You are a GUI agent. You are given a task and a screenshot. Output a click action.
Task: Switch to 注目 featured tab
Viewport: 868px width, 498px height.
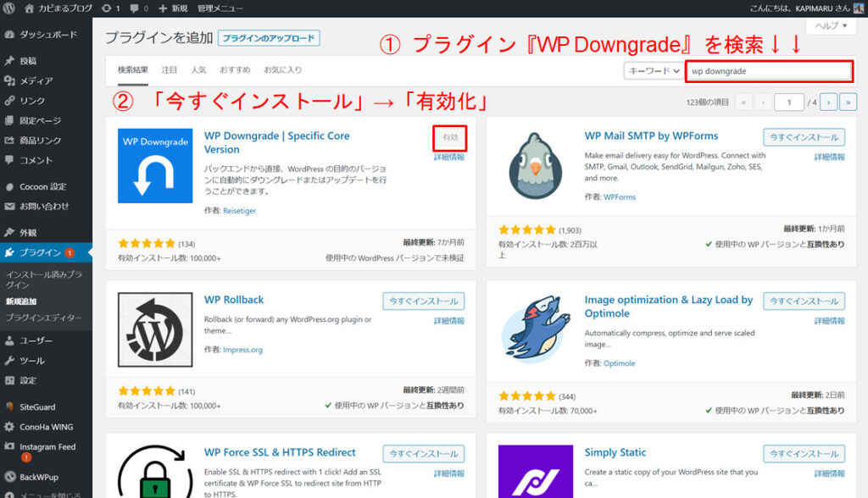pyautogui.click(x=170, y=69)
